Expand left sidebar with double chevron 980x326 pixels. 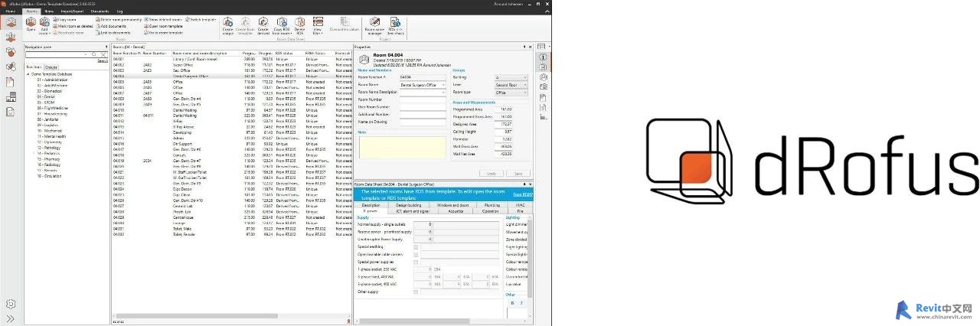(11, 318)
